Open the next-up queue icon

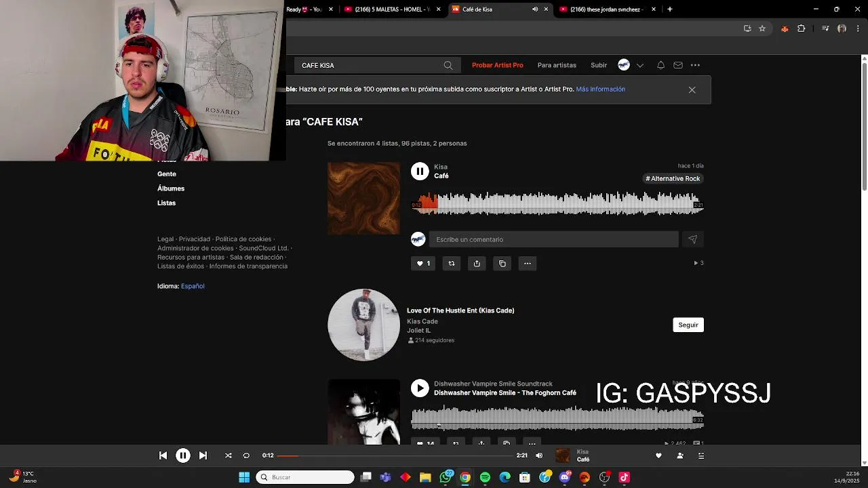click(x=701, y=455)
